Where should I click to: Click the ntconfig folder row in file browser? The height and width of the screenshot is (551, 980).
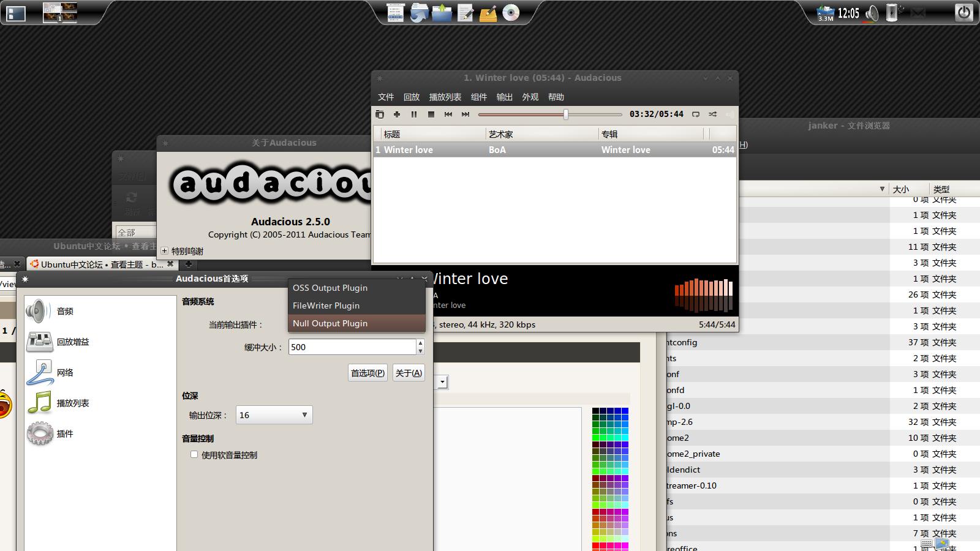823,342
